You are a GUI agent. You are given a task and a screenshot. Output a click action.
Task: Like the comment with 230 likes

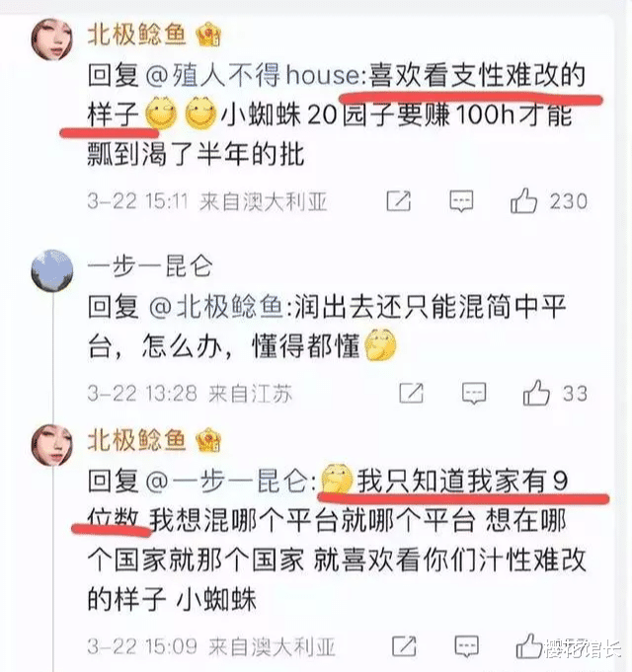tap(523, 200)
